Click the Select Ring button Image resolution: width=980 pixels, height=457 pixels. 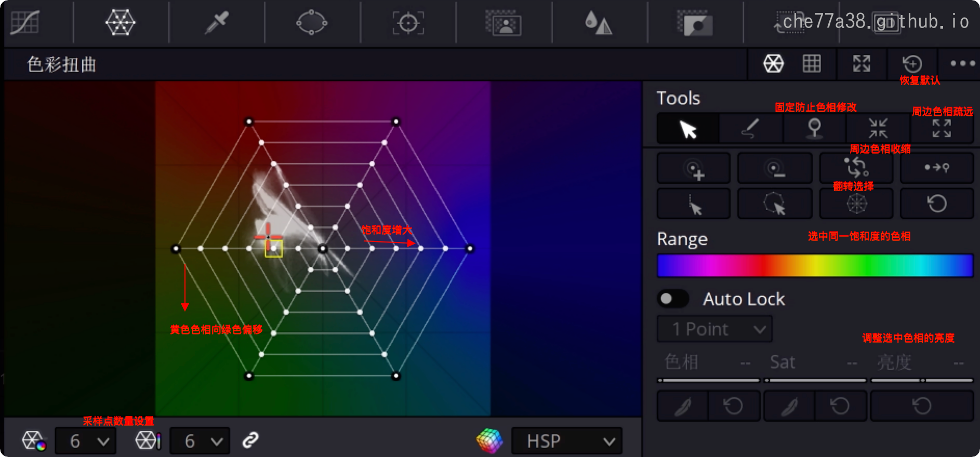(774, 204)
